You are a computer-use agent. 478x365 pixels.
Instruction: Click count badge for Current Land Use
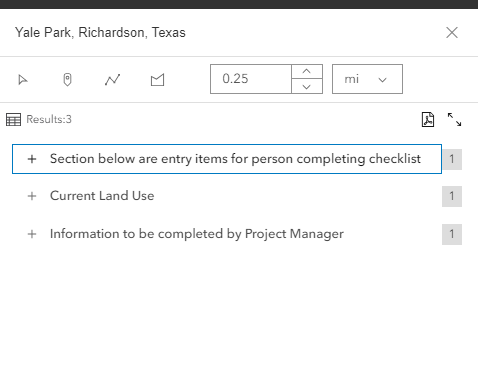452,196
